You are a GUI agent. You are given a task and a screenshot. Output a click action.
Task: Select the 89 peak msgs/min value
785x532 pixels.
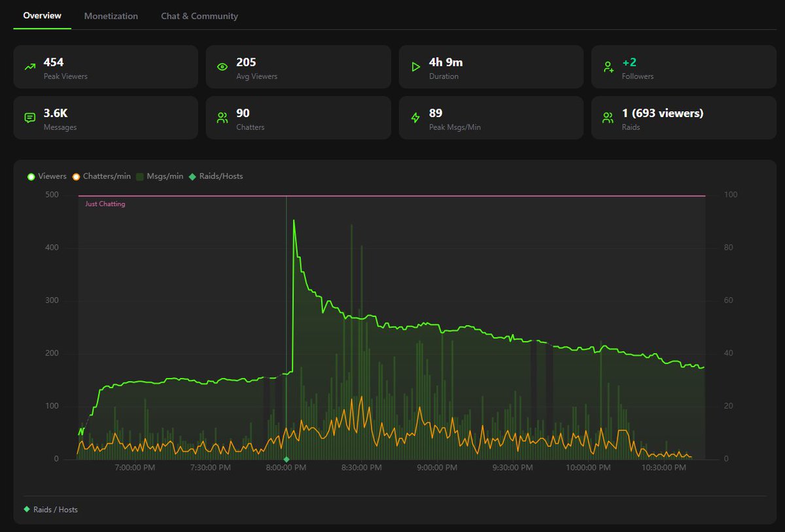coord(436,113)
